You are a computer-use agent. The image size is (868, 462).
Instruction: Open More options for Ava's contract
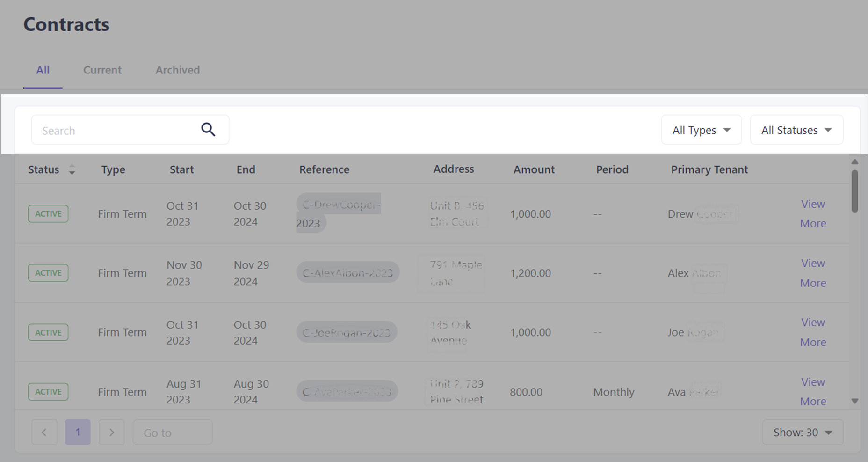(812, 402)
